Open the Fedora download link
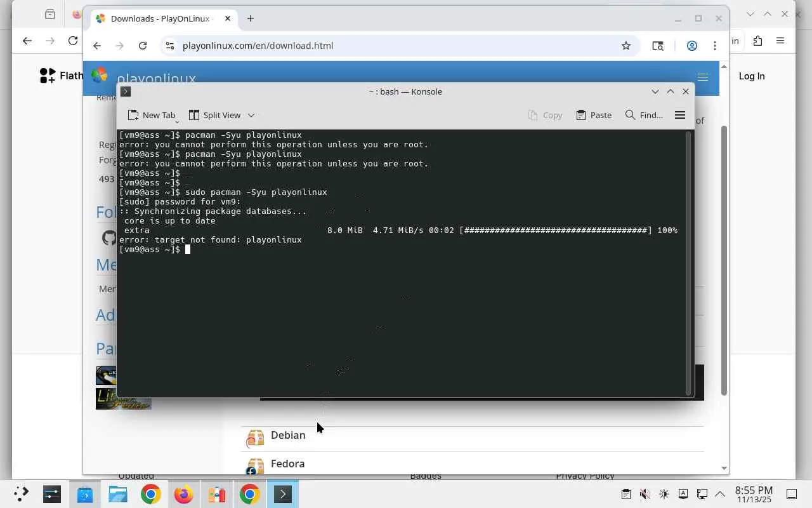 [x=287, y=464]
